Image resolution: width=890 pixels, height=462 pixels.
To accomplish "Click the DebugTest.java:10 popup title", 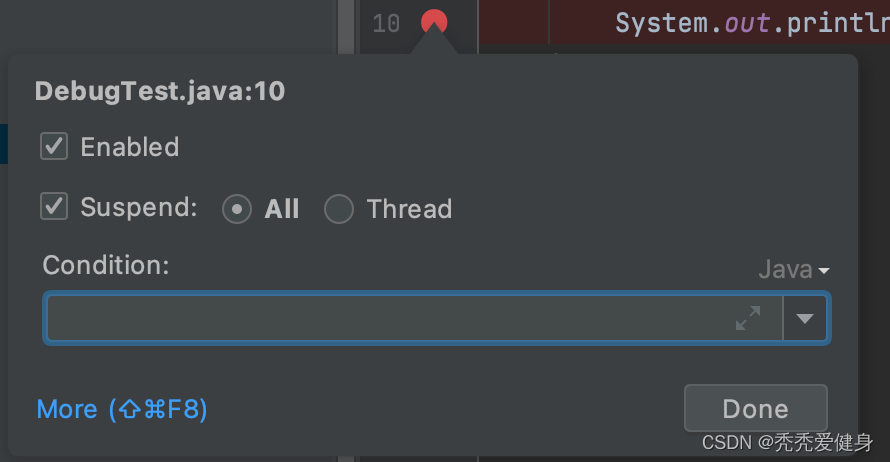I will pyautogui.click(x=160, y=92).
